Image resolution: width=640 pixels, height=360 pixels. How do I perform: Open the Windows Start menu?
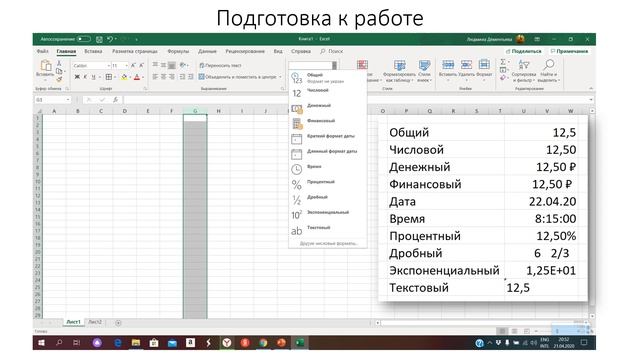tap(41, 343)
